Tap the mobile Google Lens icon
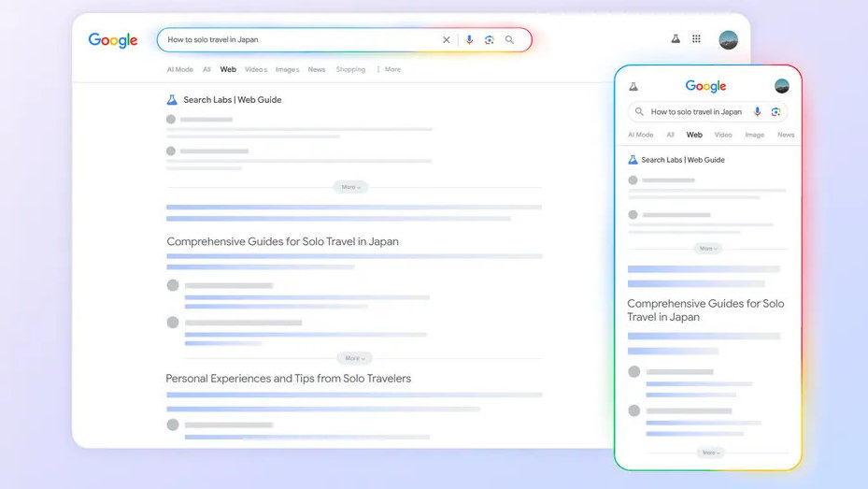 [x=776, y=112]
